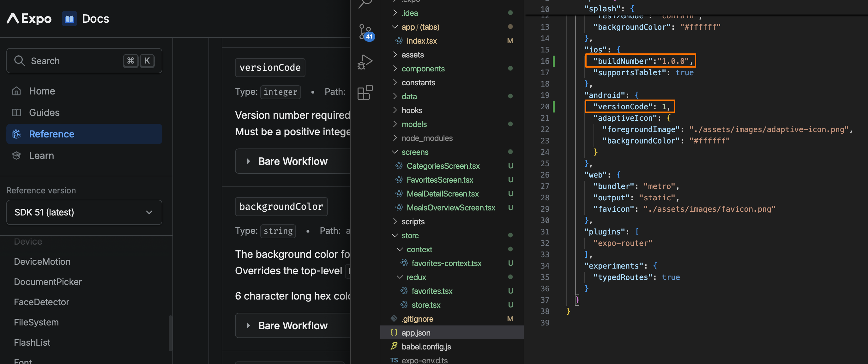Open the VS Code Search view
The height and width of the screenshot is (364, 868).
coord(365,4)
